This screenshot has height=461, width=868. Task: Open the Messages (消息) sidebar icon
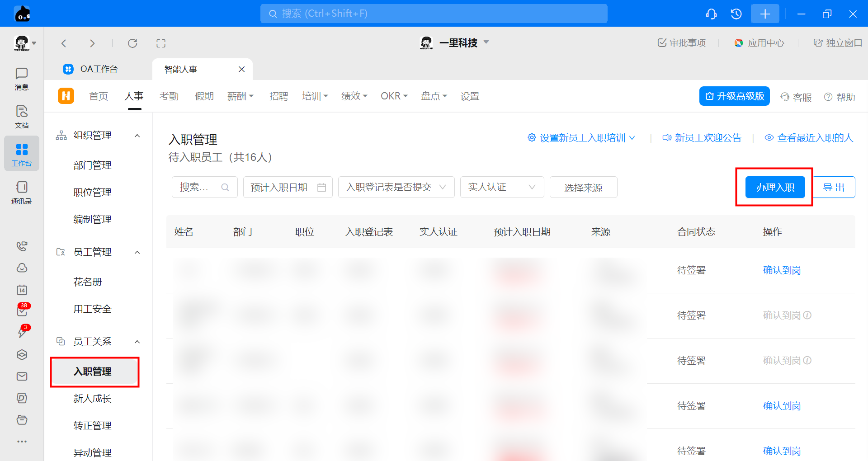(x=21, y=79)
